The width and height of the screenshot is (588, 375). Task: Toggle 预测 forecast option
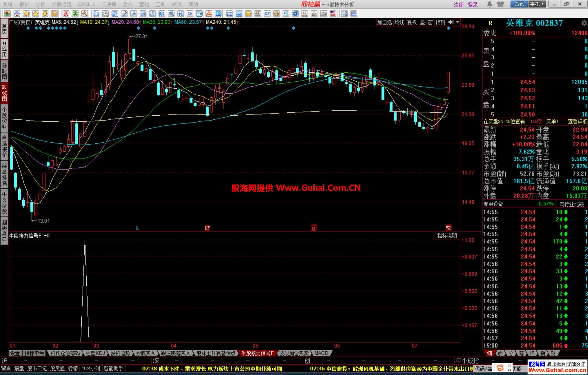click(440, 22)
